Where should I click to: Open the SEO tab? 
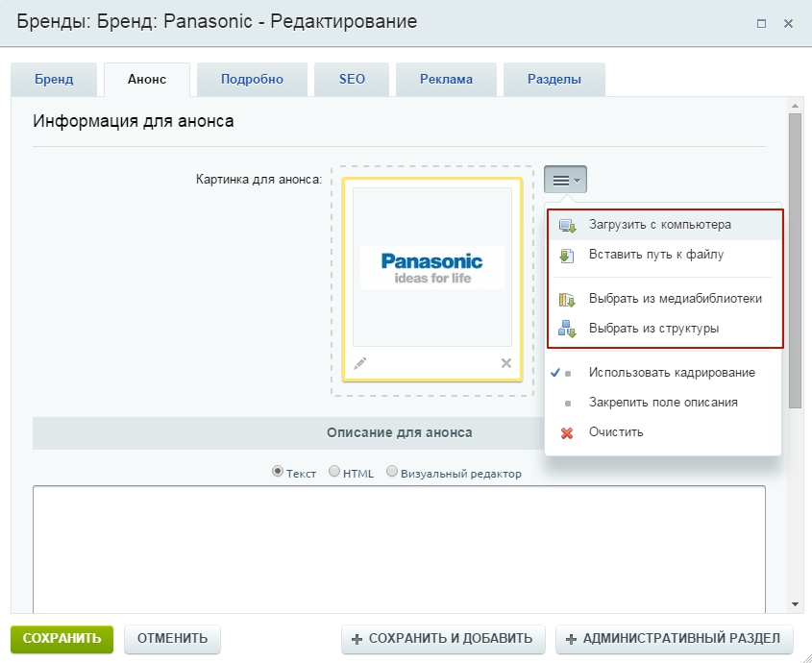tap(352, 79)
